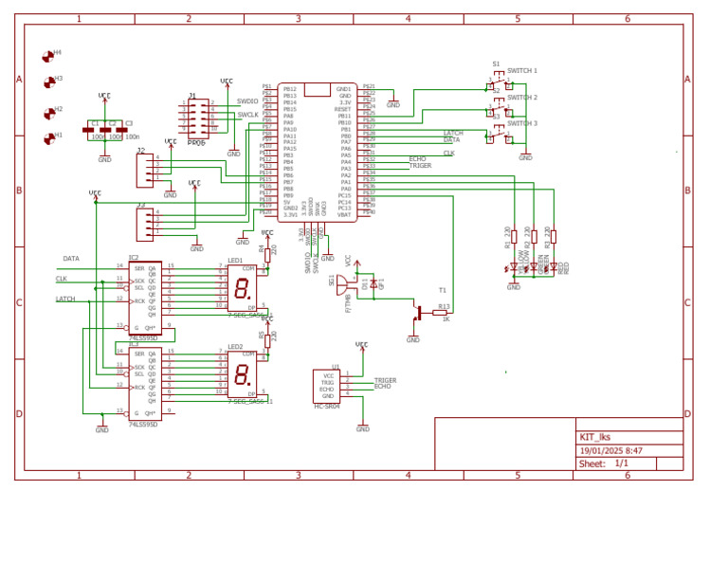The image size is (728, 563).
Task: Click the "TRIGER" label beside HC-SR04
Action: pyautogui.click(x=386, y=380)
